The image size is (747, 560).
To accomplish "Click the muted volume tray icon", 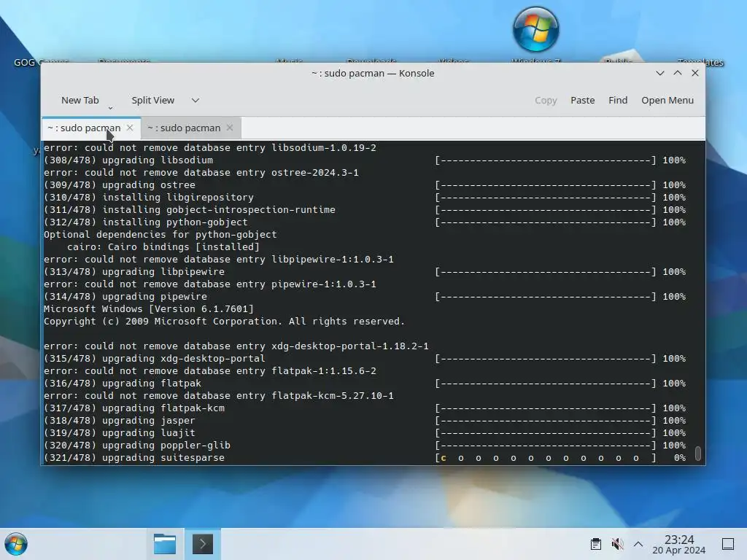I will coord(617,544).
